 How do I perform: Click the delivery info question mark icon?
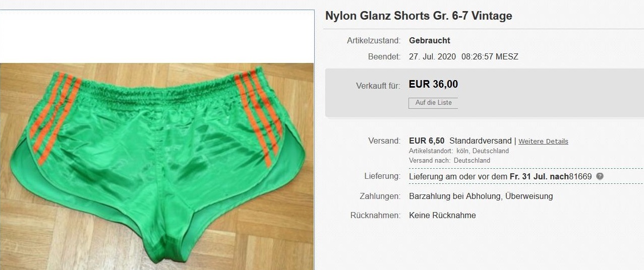pyautogui.click(x=600, y=176)
